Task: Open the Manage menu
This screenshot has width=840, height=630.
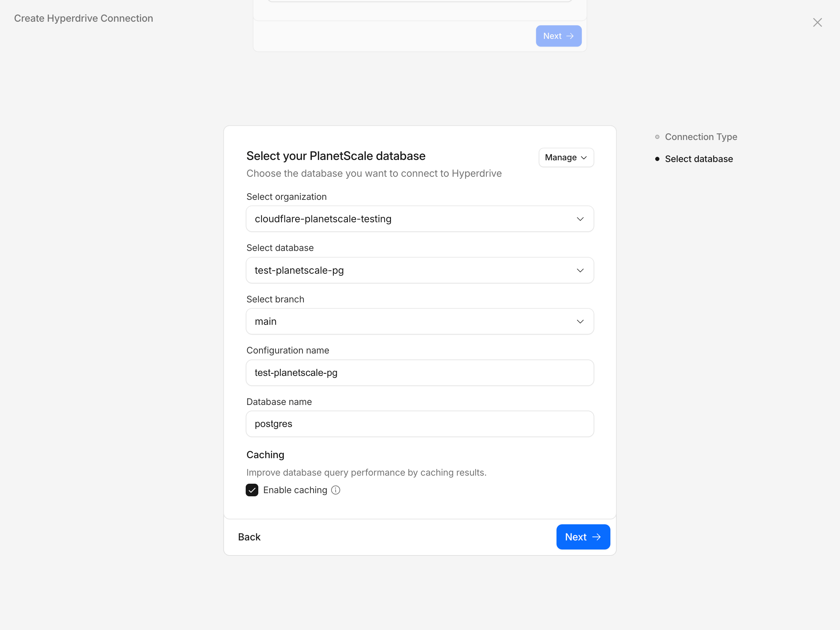Action: (566, 157)
